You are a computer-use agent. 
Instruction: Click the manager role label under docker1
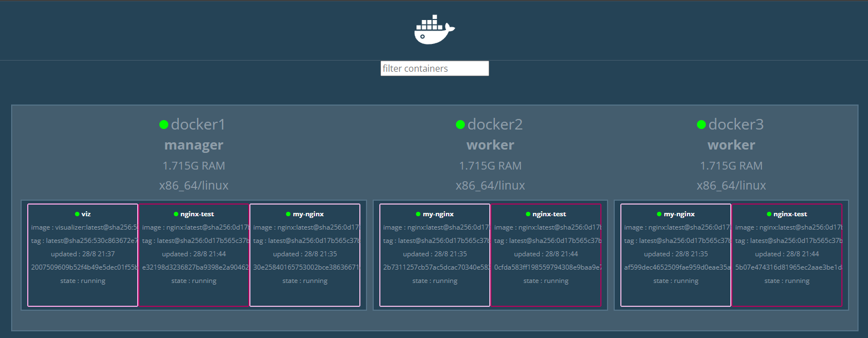(x=194, y=145)
